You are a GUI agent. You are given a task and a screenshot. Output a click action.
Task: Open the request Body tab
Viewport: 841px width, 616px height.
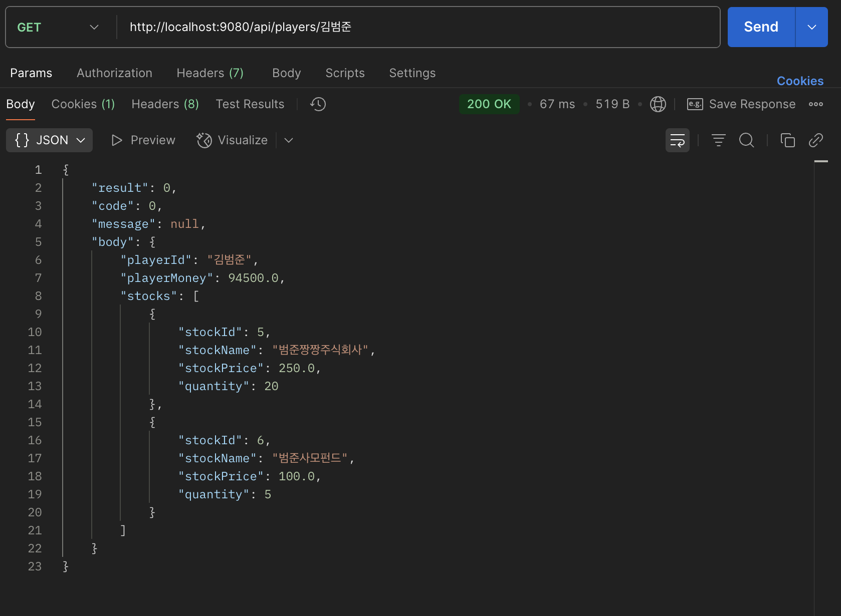tap(287, 73)
